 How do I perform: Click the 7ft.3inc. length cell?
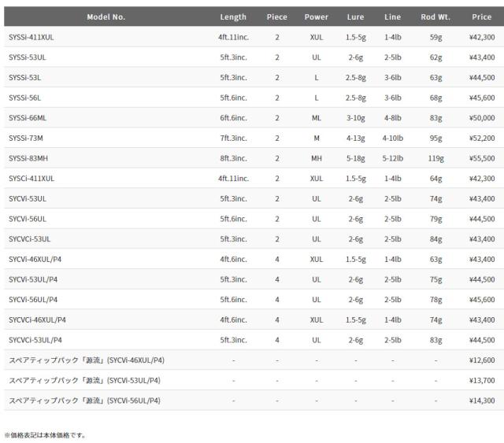pyautogui.click(x=233, y=138)
